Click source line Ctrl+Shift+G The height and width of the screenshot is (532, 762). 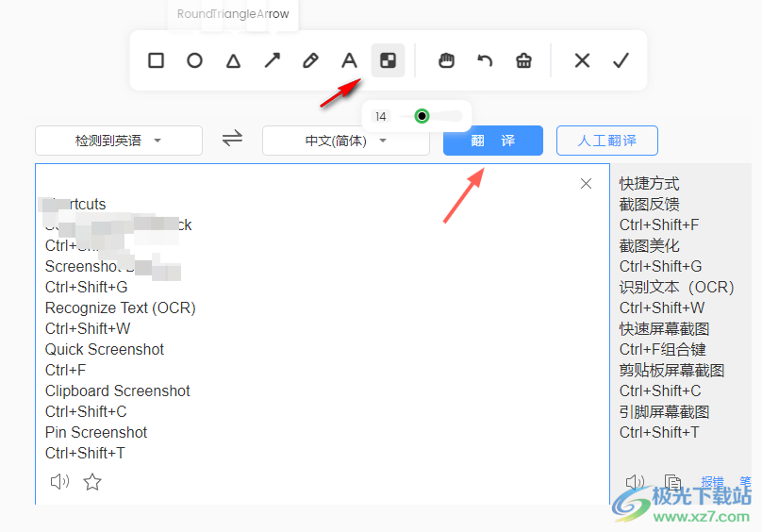(x=86, y=287)
